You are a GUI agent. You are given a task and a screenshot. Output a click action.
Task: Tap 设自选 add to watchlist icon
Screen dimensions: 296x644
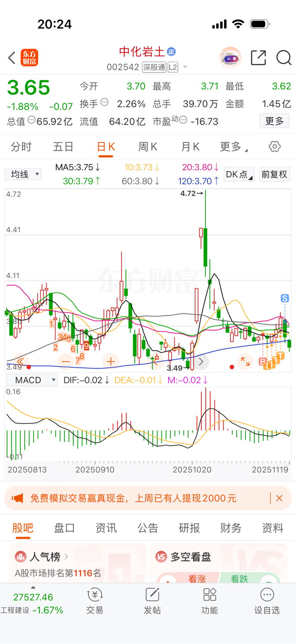click(x=267, y=601)
